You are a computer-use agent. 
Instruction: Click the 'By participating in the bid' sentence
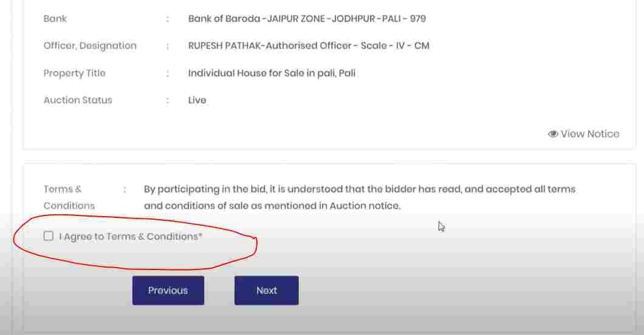360,198
